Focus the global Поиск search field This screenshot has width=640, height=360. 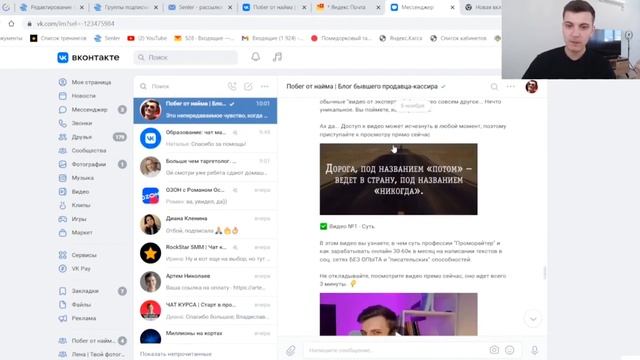point(186,58)
